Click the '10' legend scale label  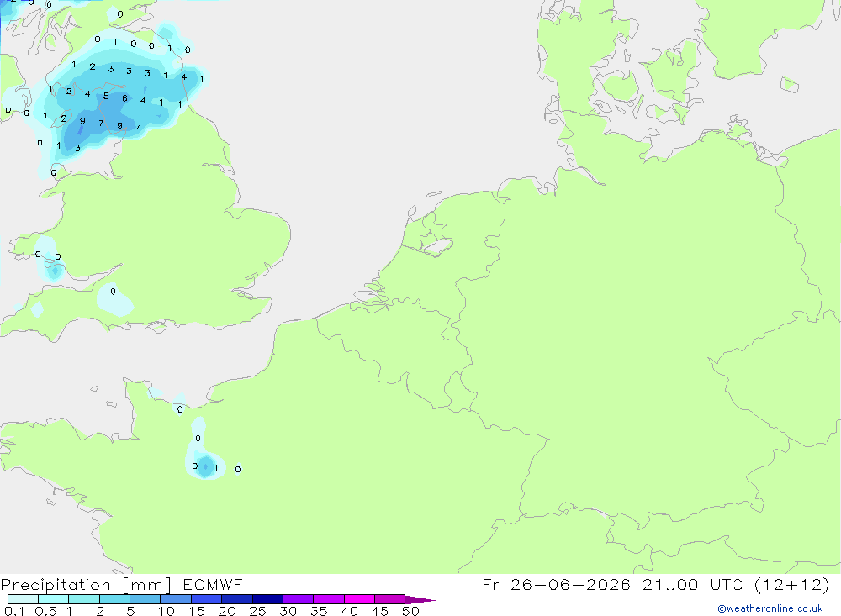pyautogui.click(x=167, y=611)
